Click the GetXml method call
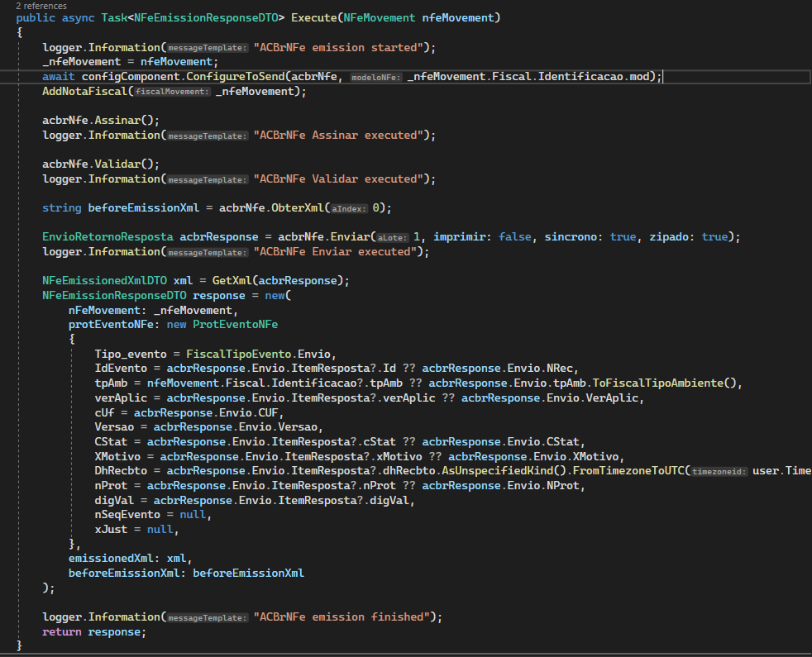The width and height of the screenshot is (812, 657). click(x=232, y=281)
